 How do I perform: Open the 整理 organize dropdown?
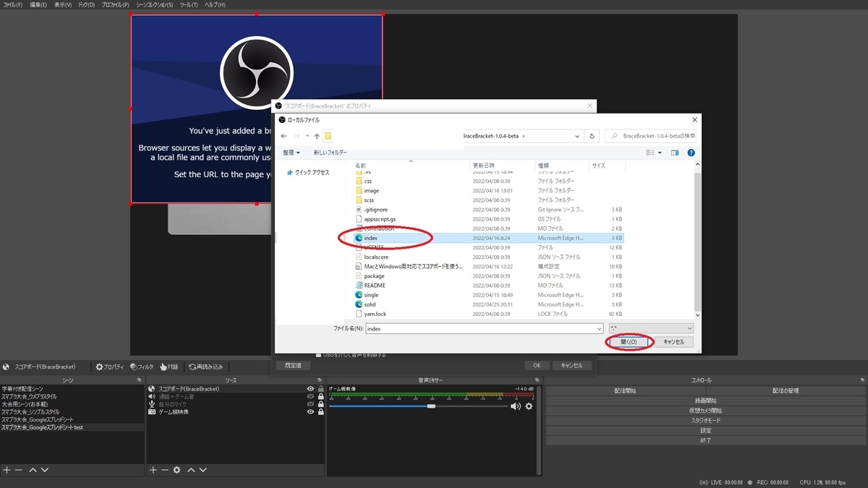tap(292, 153)
